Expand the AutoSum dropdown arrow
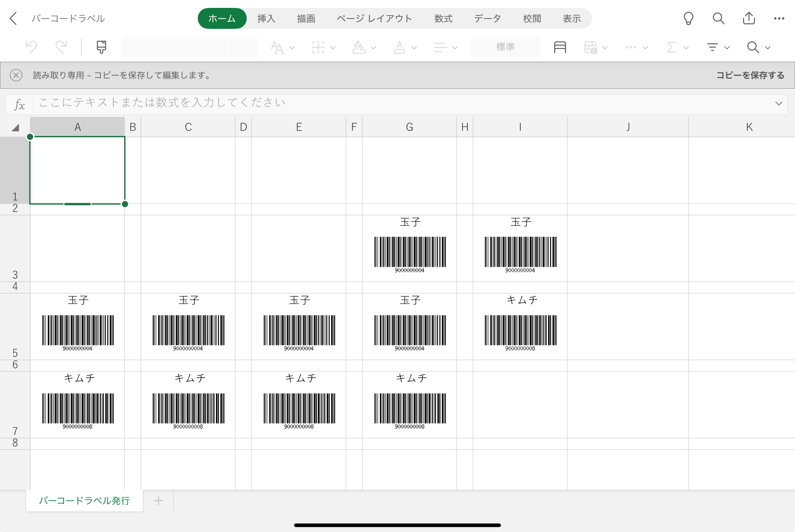 pyautogui.click(x=686, y=48)
